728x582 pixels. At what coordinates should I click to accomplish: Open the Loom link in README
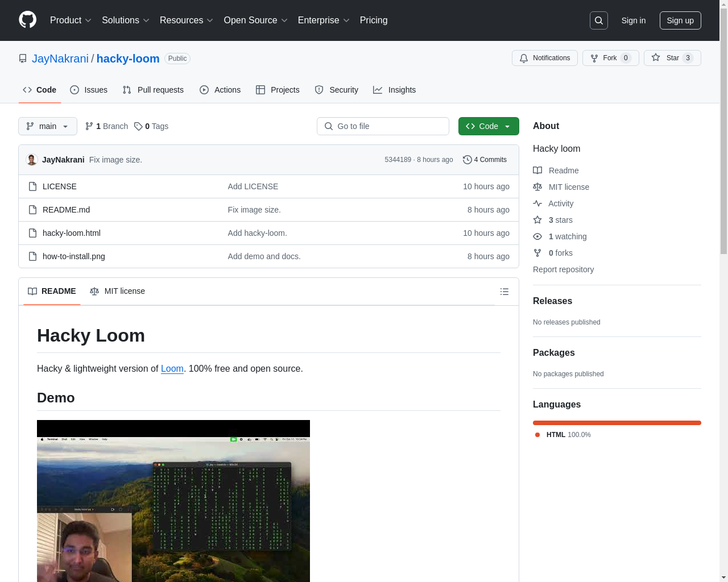point(172,368)
